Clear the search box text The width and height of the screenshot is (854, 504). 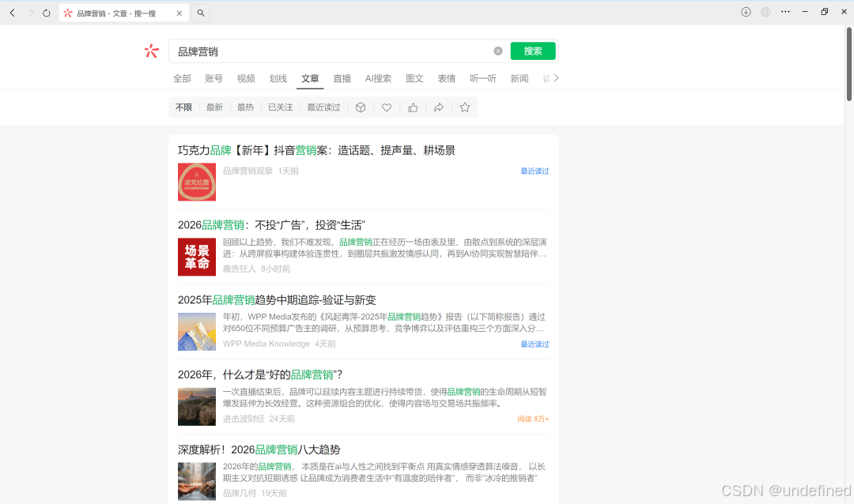(498, 51)
